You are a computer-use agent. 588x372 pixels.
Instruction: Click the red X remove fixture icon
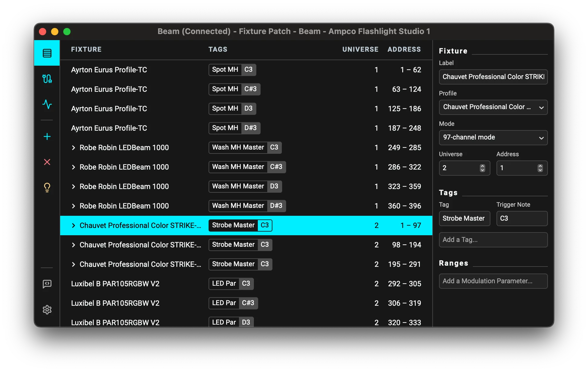point(47,162)
